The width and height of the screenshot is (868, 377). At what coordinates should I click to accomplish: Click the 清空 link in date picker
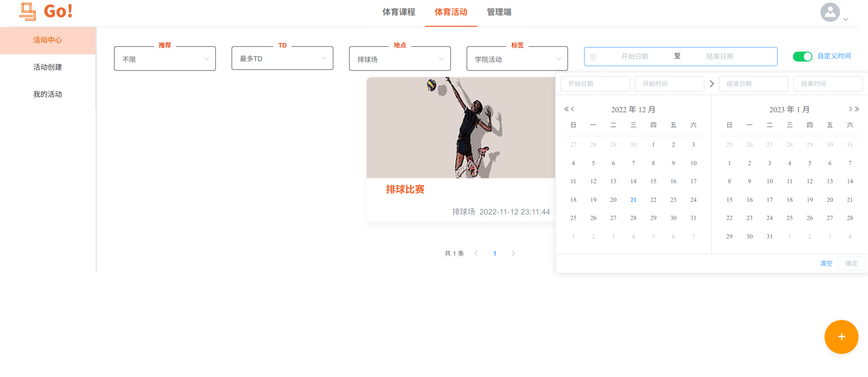click(x=826, y=263)
